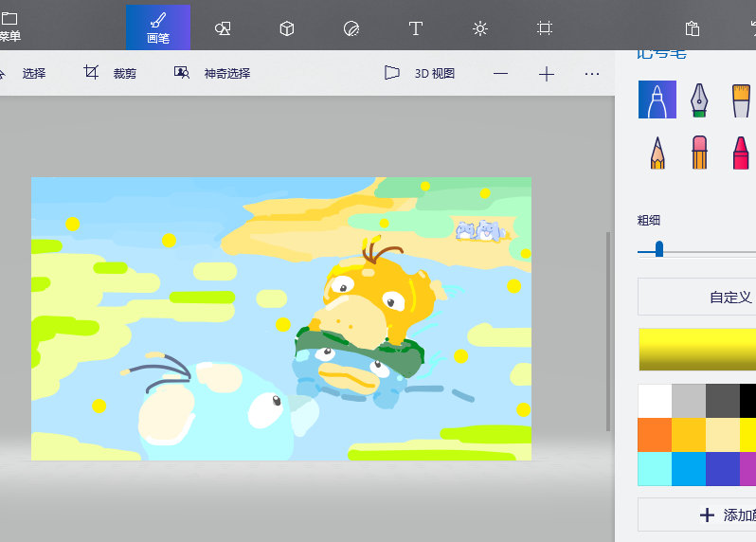Toggle the 3D 视图 view mode
This screenshot has height=542, width=756.
[420, 73]
